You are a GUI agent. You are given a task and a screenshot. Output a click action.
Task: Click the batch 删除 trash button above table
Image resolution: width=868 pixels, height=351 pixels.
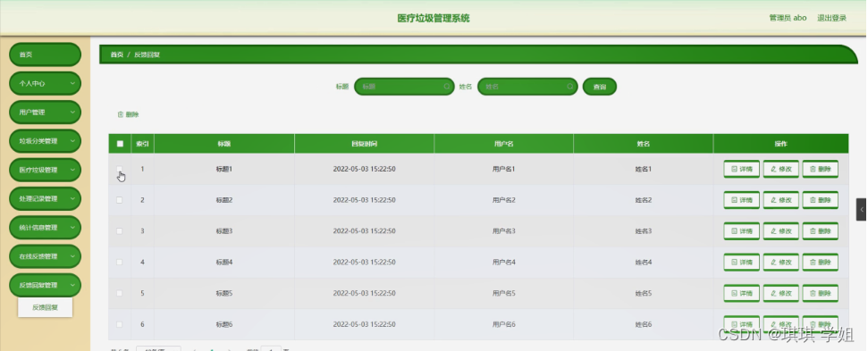[x=129, y=114]
